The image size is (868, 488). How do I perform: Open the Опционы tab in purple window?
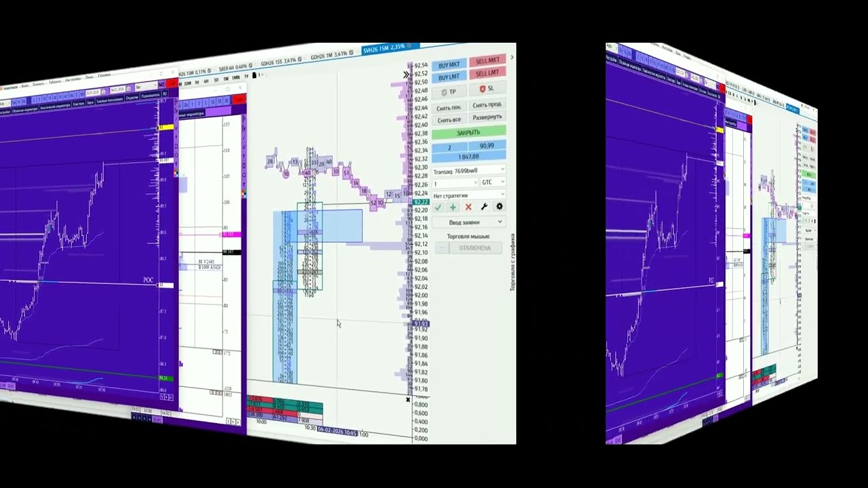(x=132, y=98)
